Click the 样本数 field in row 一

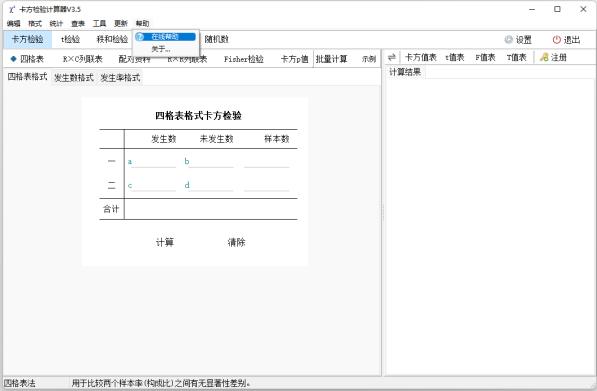(267, 162)
